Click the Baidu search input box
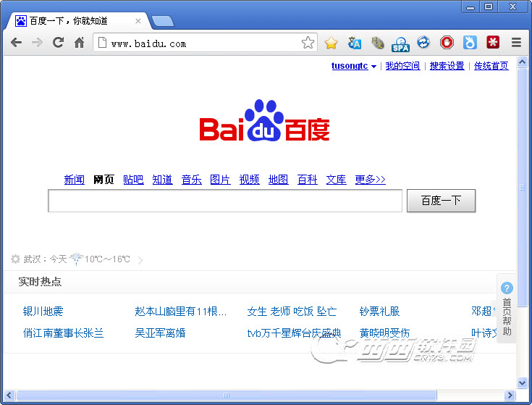Image resolution: width=532 pixels, height=405 pixels. (x=225, y=201)
